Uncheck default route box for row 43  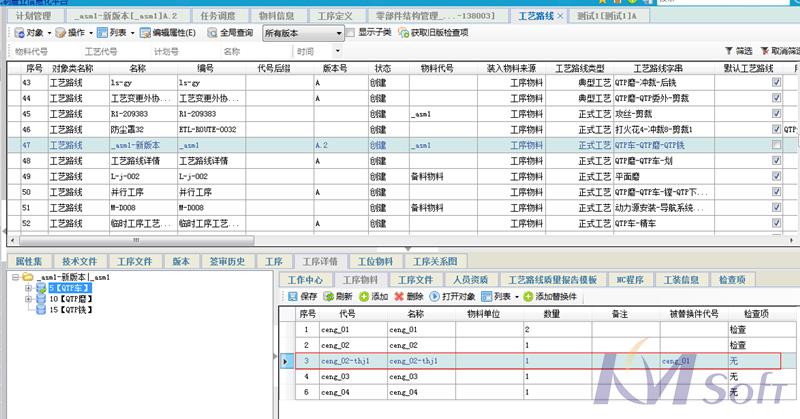click(x=776, y=83)
